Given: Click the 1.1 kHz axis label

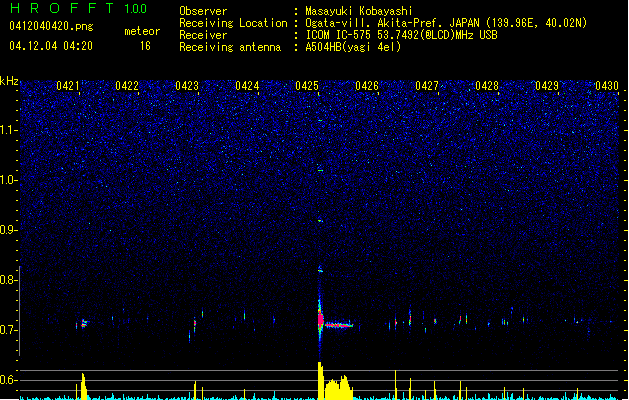Looking at the screenshot, I should click(8, 130).
